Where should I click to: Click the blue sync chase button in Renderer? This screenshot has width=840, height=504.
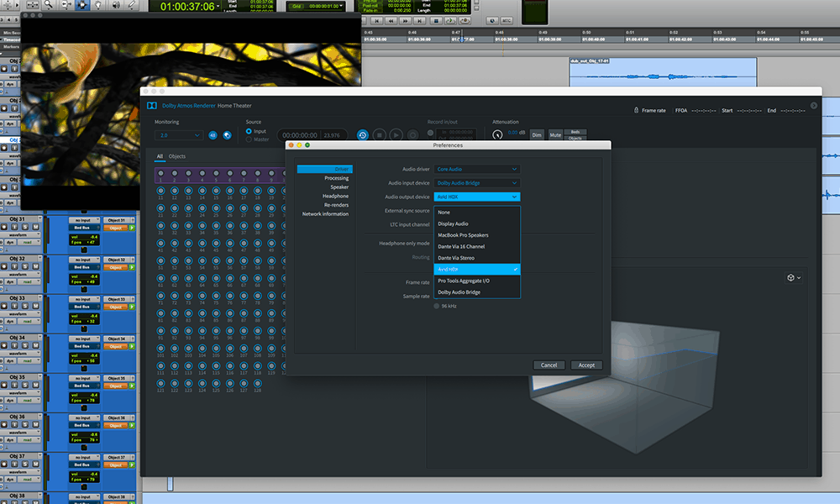click(363, 135)
